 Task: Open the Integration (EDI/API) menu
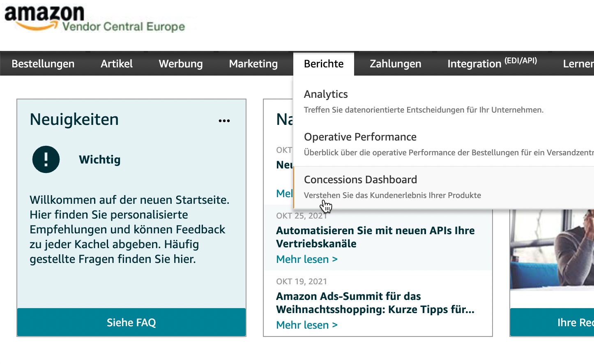point(492,63)
